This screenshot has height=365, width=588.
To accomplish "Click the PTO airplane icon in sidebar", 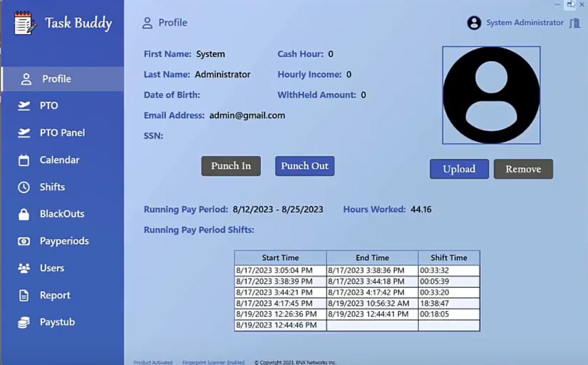I will point(24,106).
